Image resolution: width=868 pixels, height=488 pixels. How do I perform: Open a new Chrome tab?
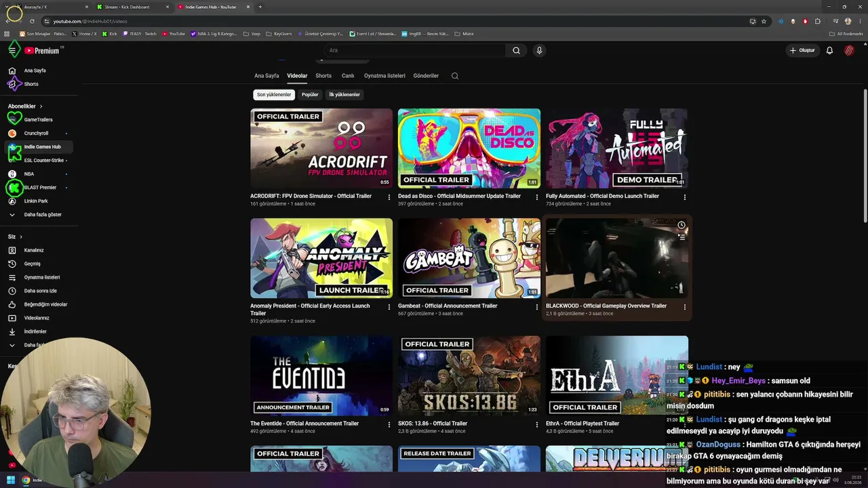(x=260, y=7)
